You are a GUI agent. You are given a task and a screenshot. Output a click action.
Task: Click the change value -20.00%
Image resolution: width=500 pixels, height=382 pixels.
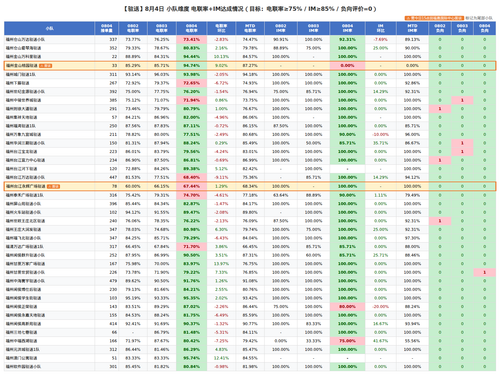click(380, 307)
